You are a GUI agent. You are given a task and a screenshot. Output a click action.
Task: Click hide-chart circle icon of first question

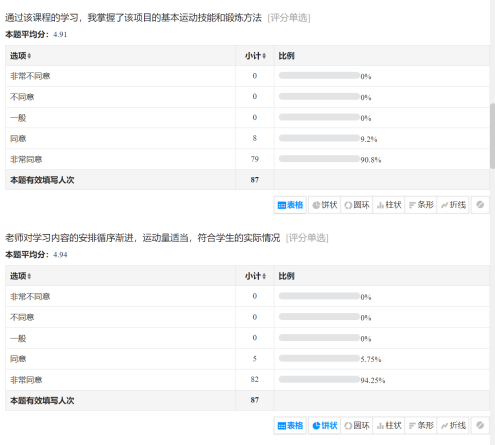tap(480, 205)
